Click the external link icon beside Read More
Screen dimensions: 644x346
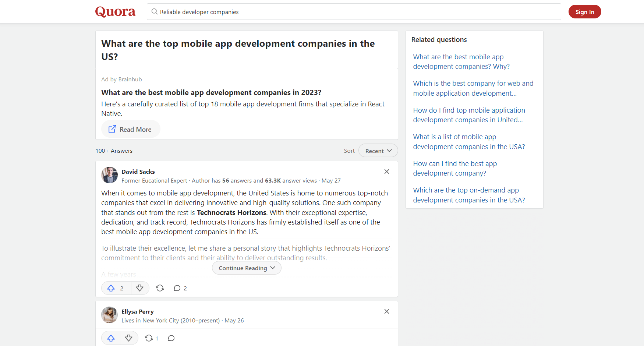click(112, 129)
